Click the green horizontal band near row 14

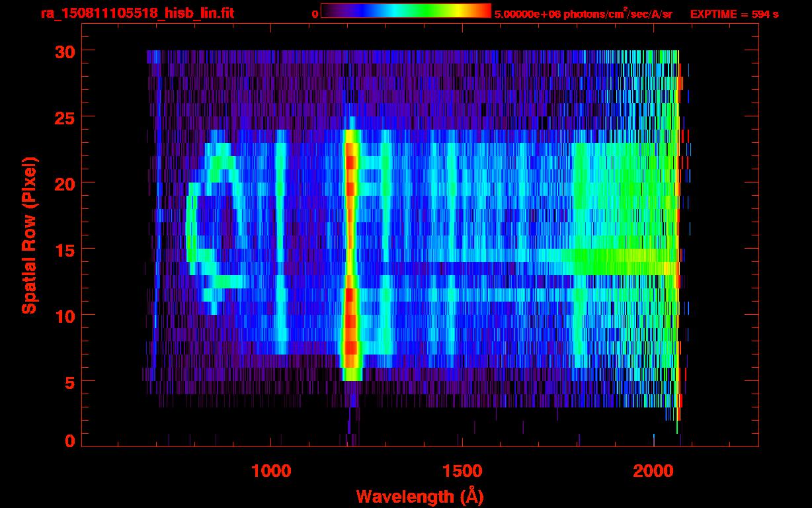pyautogui.click(x=618, y=262)
